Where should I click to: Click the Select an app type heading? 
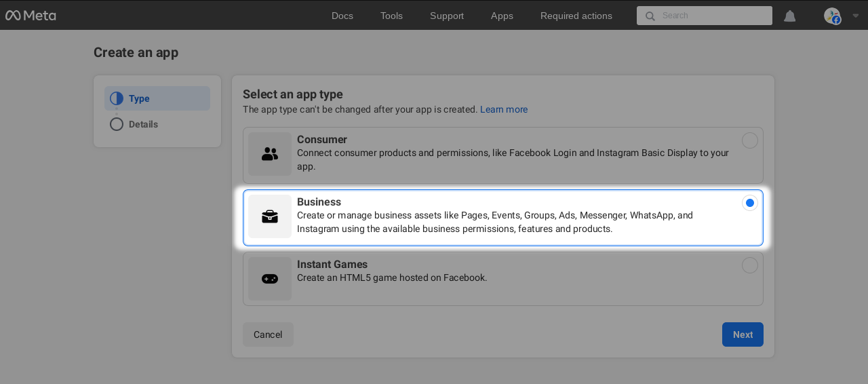point(293,94)
